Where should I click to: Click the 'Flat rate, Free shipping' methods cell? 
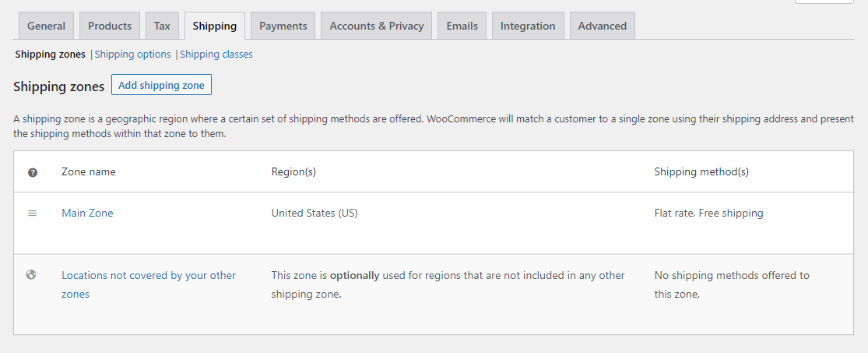click(708, 213)
